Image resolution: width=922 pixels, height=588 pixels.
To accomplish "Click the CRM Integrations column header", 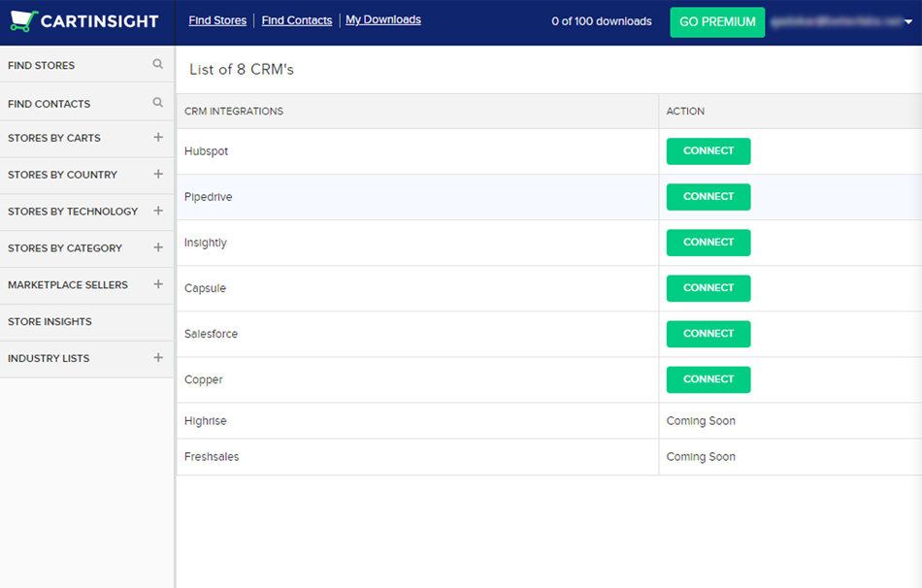I will click(x=234, y=112).
